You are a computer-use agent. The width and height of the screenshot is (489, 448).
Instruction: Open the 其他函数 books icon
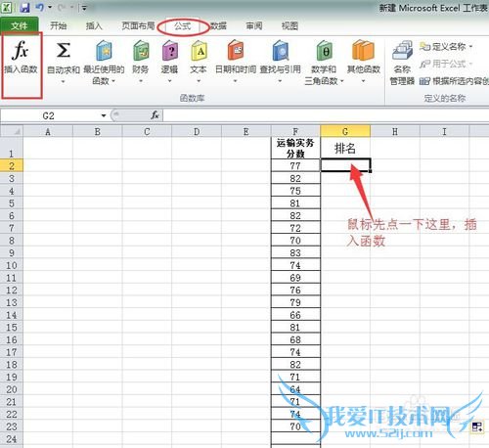[x=363, y=51]
